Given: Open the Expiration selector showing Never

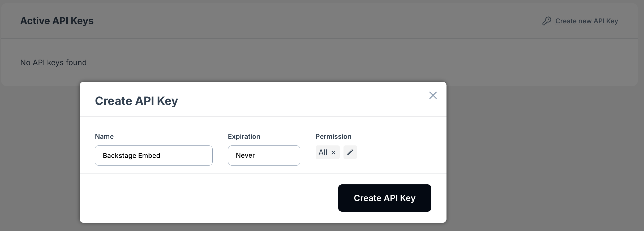Looking at the screenshot, I should click(264, 156).
